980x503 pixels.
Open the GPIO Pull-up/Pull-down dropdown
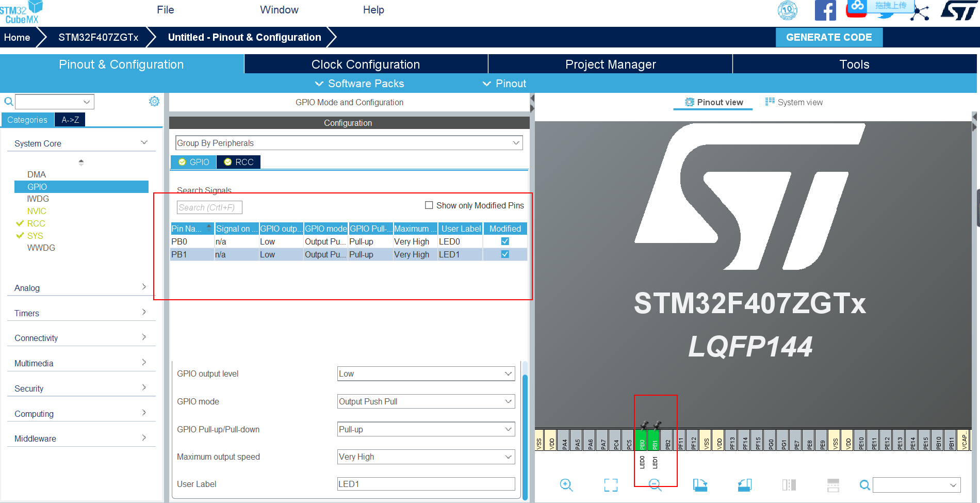point(426,429)
